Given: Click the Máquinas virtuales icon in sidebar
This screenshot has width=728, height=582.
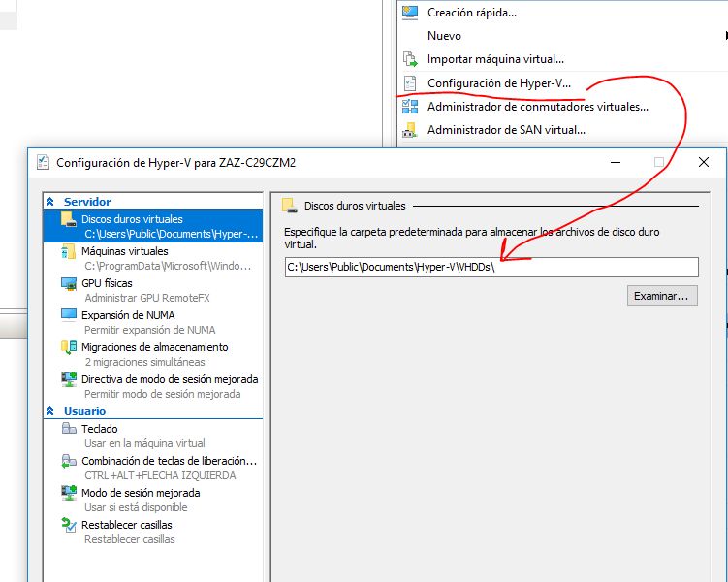Looking at the screenshot, I should click(x=69, y=251).
